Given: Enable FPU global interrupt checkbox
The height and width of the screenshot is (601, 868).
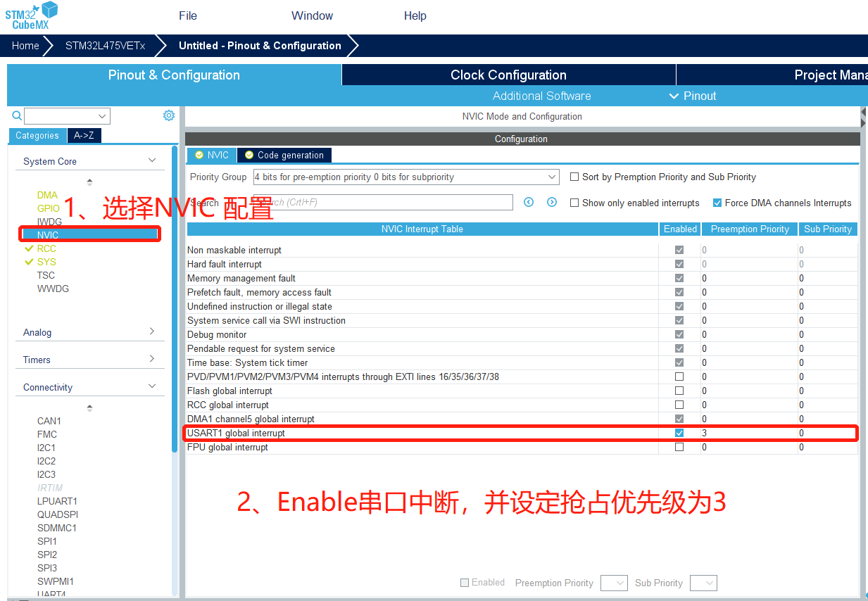Looking at the screenshot, I should [x=679, y=447].
